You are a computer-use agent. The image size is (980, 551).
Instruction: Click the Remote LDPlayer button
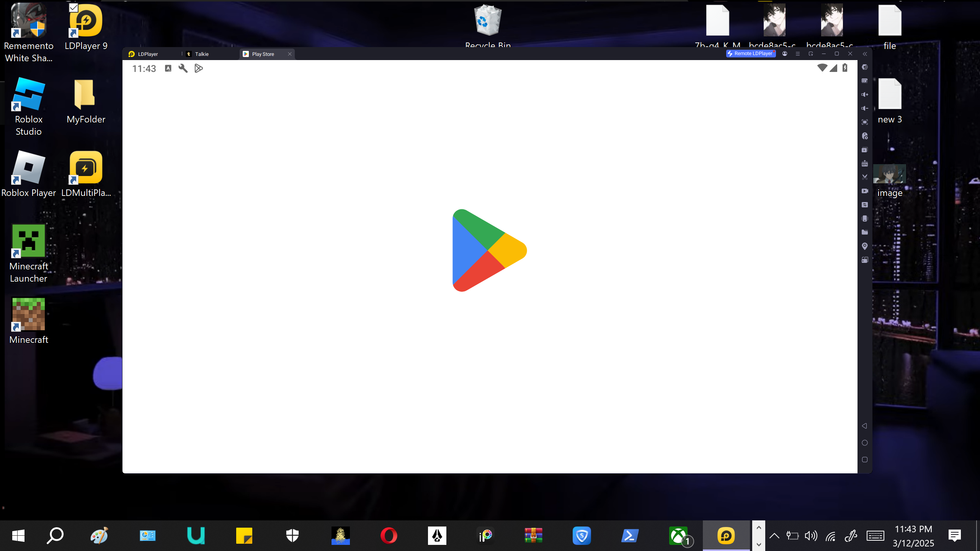point(751,54)
